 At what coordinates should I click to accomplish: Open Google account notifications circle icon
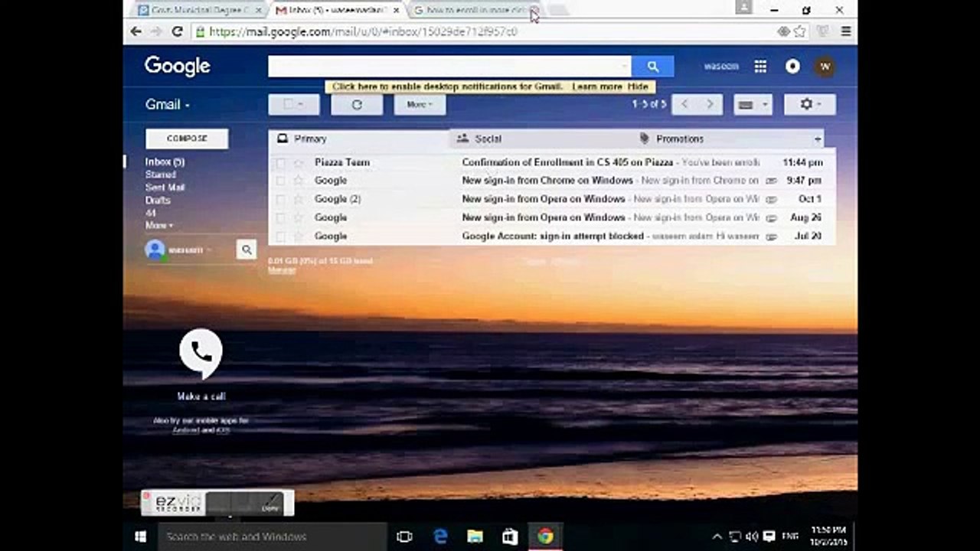pyautogui.click(x=792, y=67)
